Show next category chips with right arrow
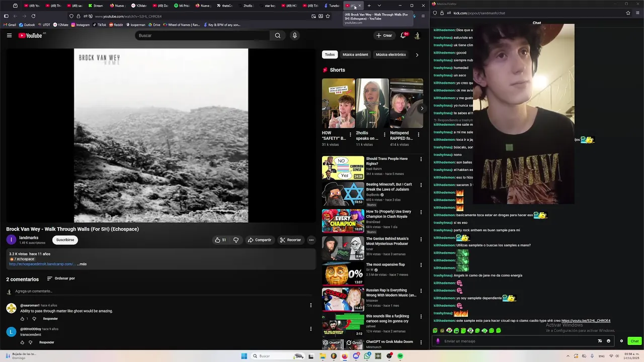The width and height of the screenshot is (644, 362). click(417, 54)
